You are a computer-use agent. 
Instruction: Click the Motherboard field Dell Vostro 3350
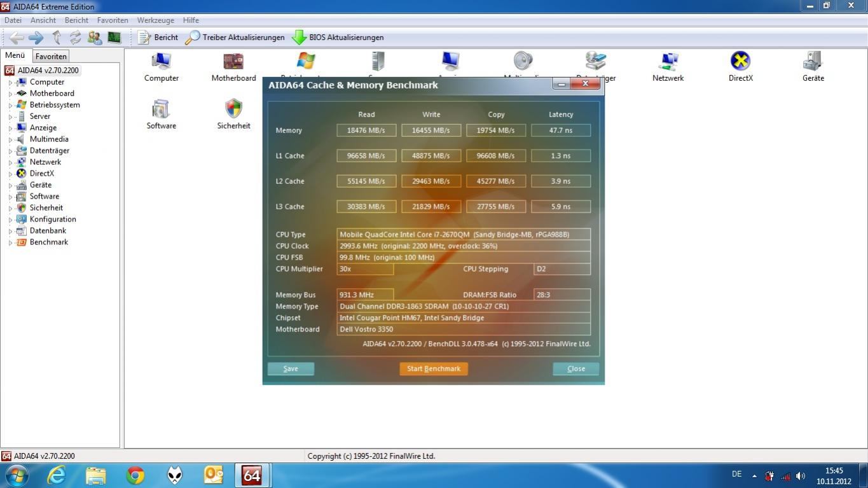coord(464,329)
